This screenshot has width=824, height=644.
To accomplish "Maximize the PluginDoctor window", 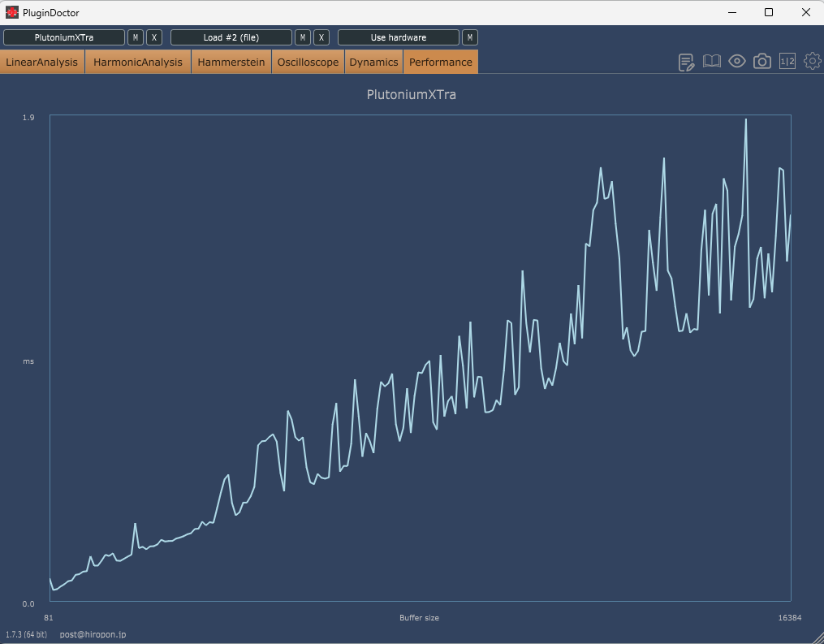I will (x=768, y=12).
